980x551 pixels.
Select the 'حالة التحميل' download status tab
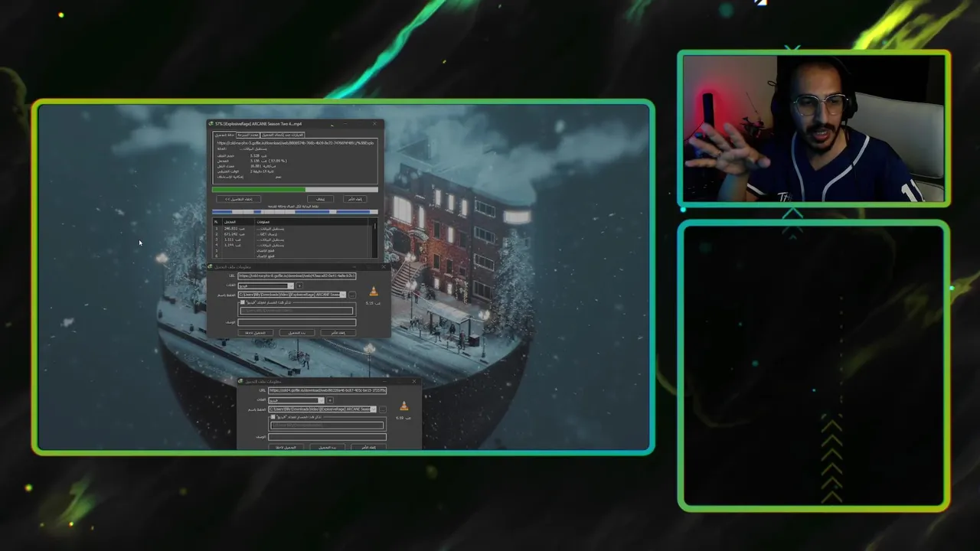pyautogui.click(x=224, y=135)
